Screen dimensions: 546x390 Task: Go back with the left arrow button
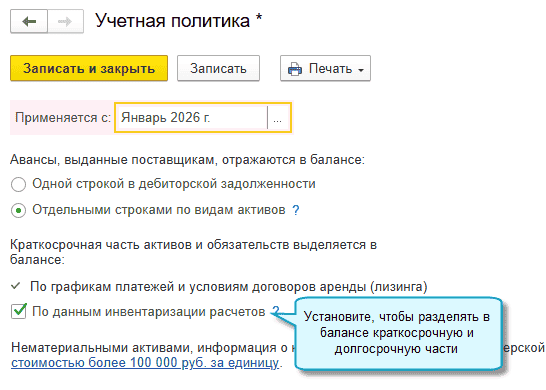click(x=29, y=22)
